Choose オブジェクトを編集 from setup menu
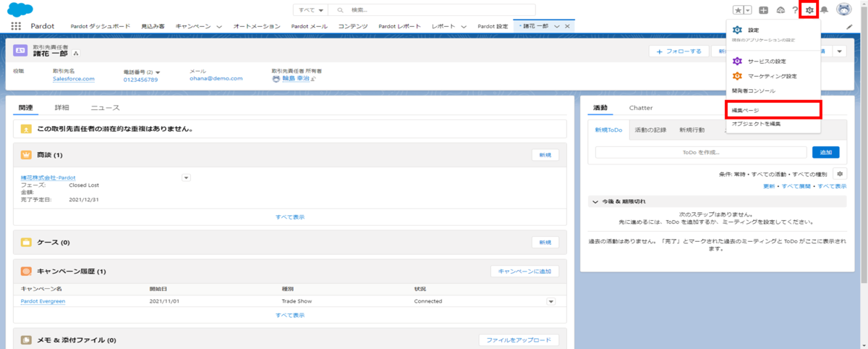 click(x=756, y=125)
